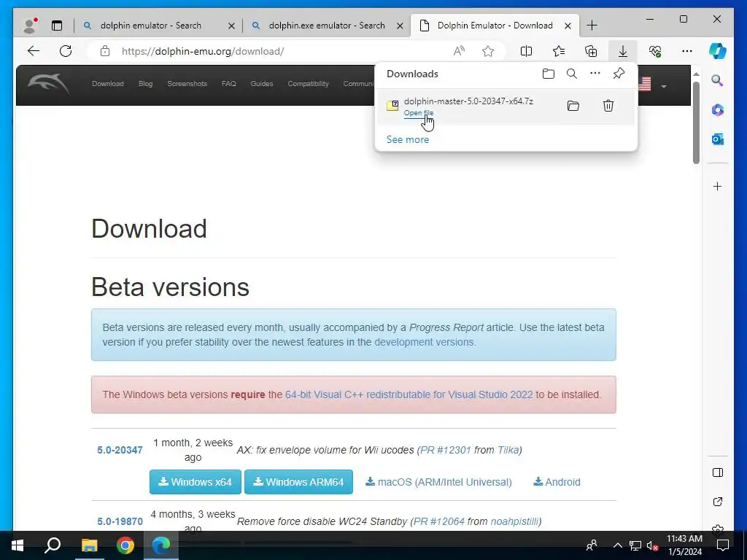Image resolution: width=747 pixels, height=560 pixels.
Task: Toggle the Downloads toolbar button
Action: [623, 51]
